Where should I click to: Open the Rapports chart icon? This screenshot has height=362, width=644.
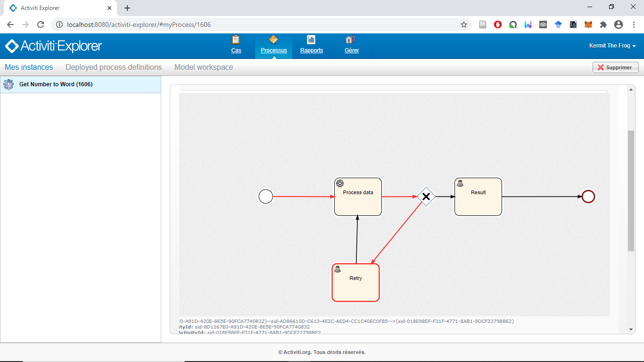(x=311, y=40)
